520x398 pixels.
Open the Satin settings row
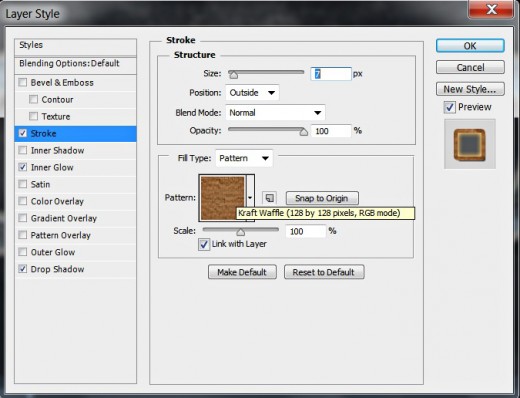coord(76,184)
